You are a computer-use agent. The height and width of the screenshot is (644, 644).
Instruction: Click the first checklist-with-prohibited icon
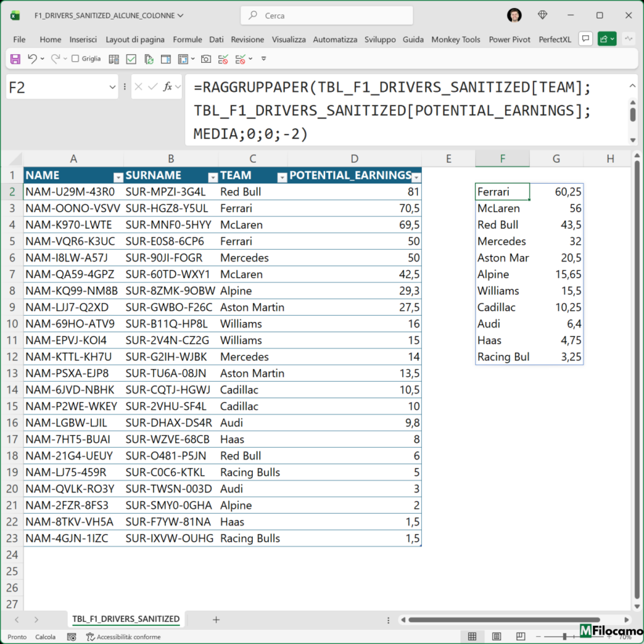click(x=223, y=59)
